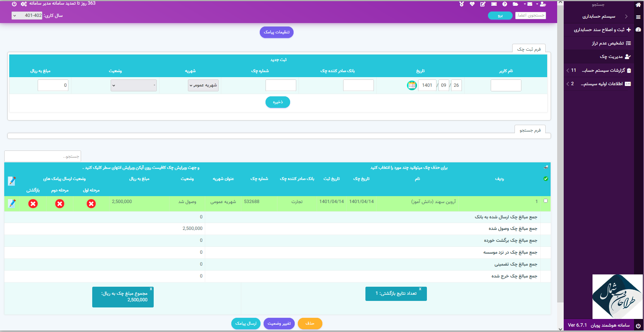Click the وصول شد status cell
Image resolution: width=644 pixels, height=332 pixels.
[187, 202]
